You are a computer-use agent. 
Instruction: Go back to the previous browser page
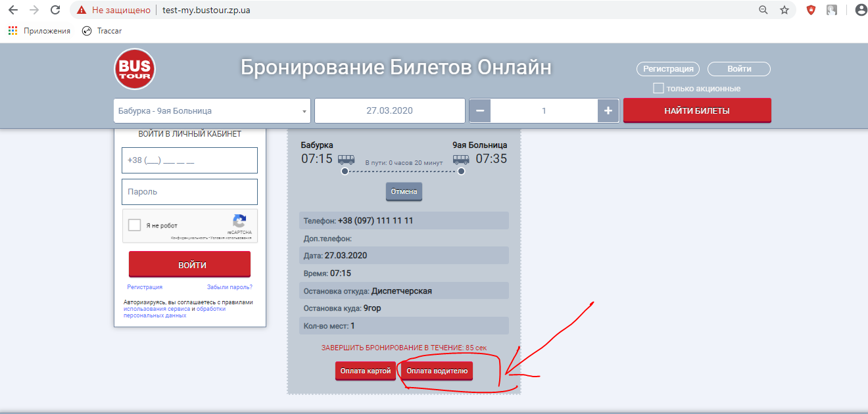click(13, 10)
